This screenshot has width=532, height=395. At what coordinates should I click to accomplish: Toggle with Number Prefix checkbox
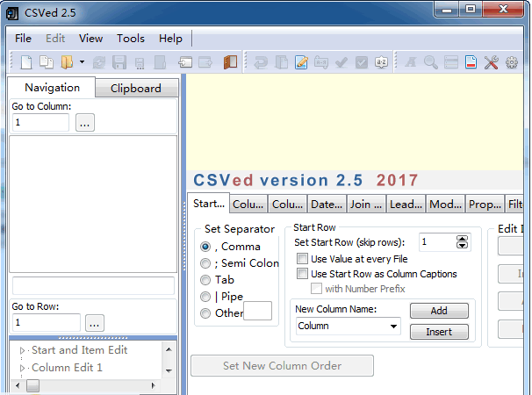(x=316, y=289)
